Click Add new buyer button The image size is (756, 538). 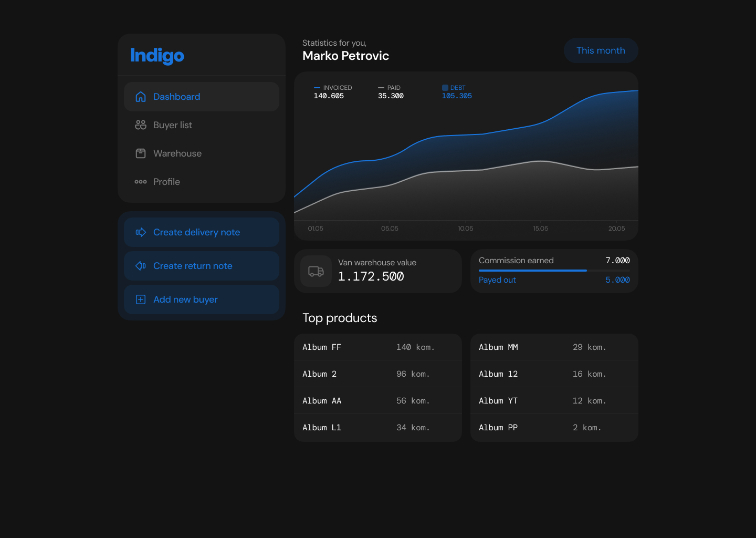coord(202,299)
